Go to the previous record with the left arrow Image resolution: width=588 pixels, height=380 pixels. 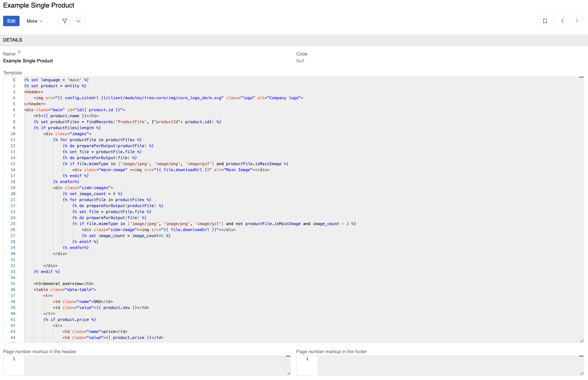pyautogui.click(x=562, y=21)
